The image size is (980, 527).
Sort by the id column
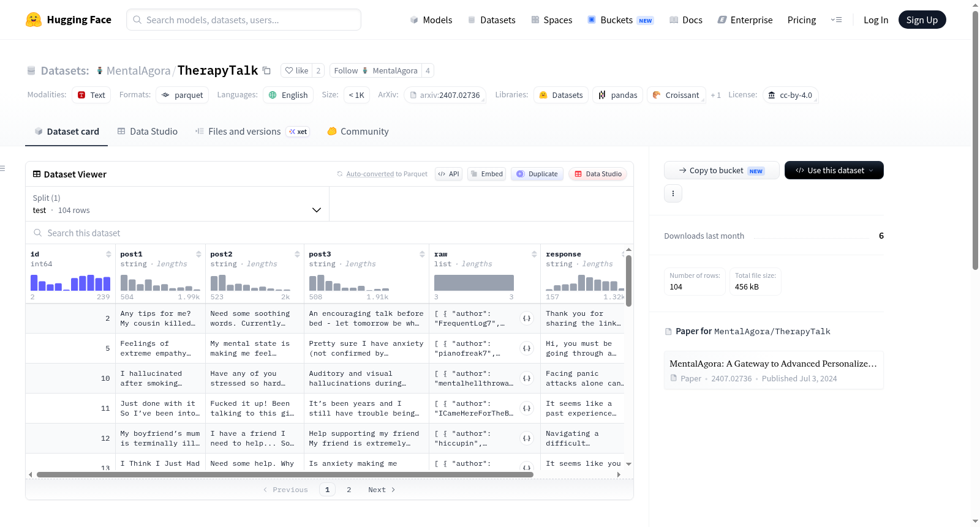108,254
